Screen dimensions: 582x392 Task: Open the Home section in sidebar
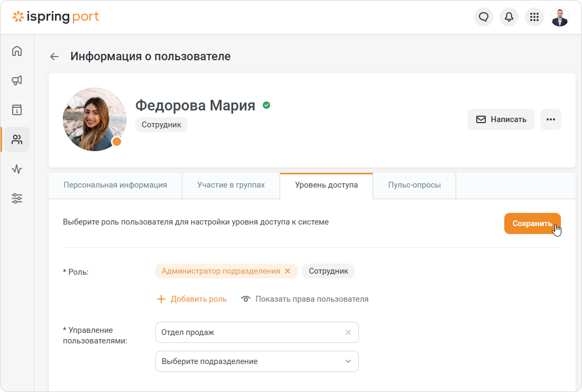(x=17, y=51)
